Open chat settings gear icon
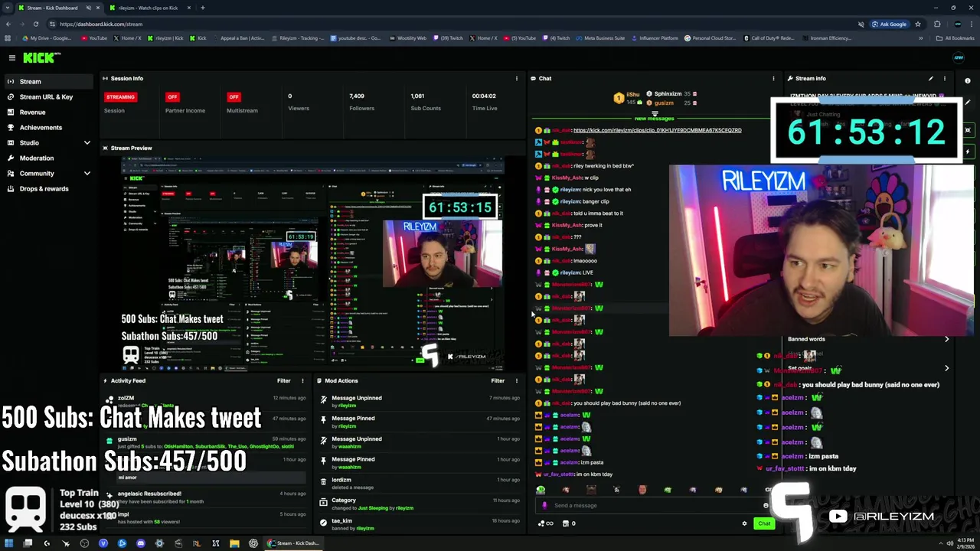980x551 pixels. [744, 523]
